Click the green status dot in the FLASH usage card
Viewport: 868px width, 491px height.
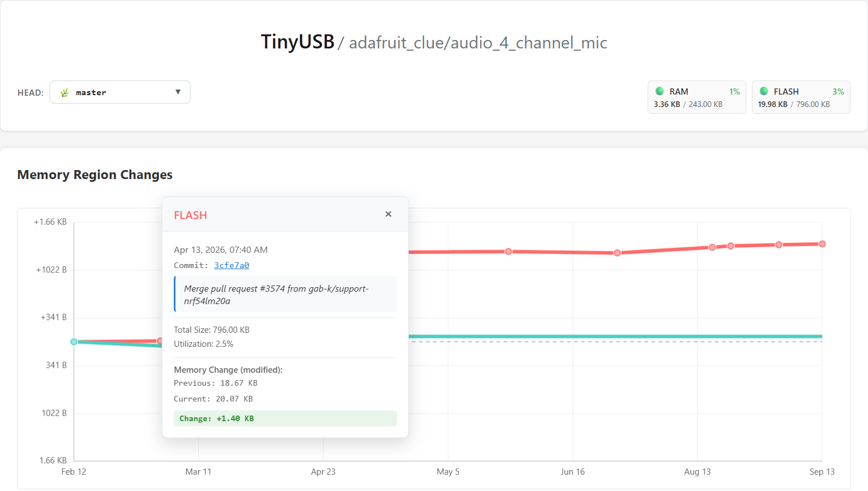coord(764,91)
